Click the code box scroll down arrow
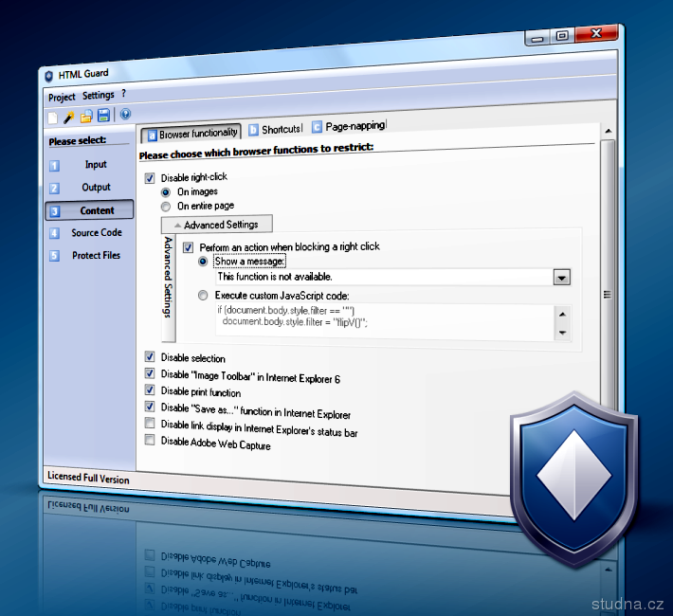 click(x=563, y=333)
